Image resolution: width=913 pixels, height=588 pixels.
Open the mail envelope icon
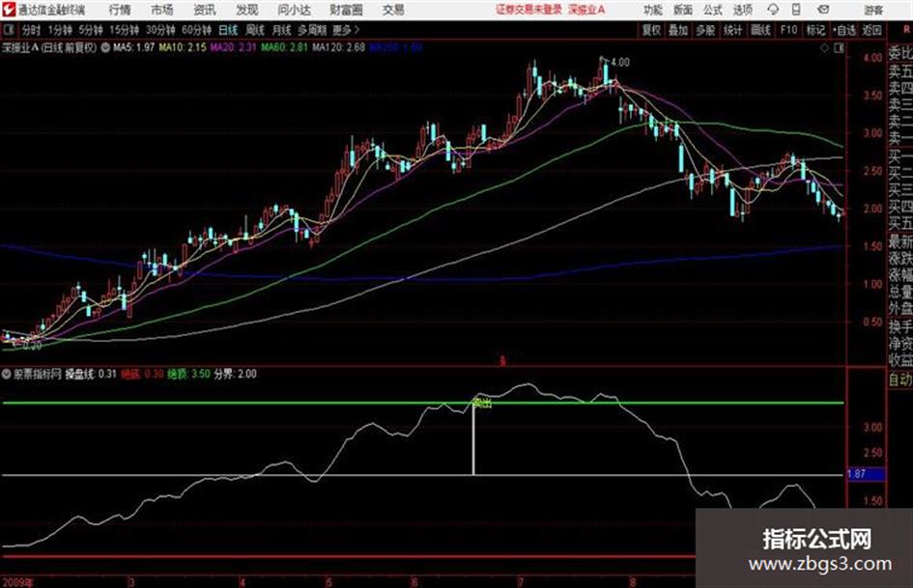tap(823, 10)
